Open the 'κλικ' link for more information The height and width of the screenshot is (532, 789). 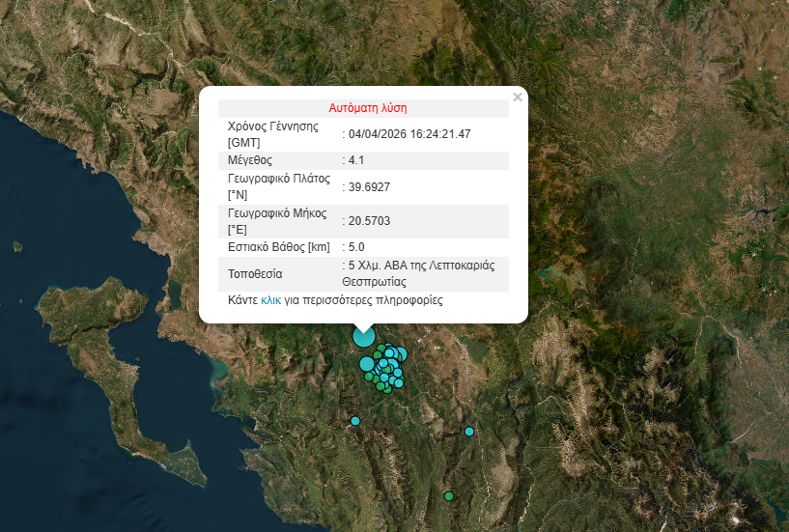270,300
